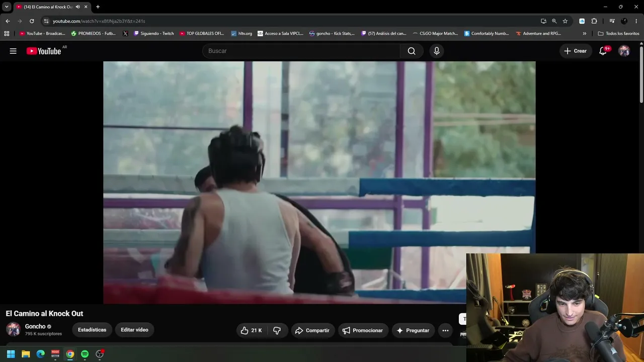Click the search magnifier button
This screenshot has width=644, height=362.
412,51
